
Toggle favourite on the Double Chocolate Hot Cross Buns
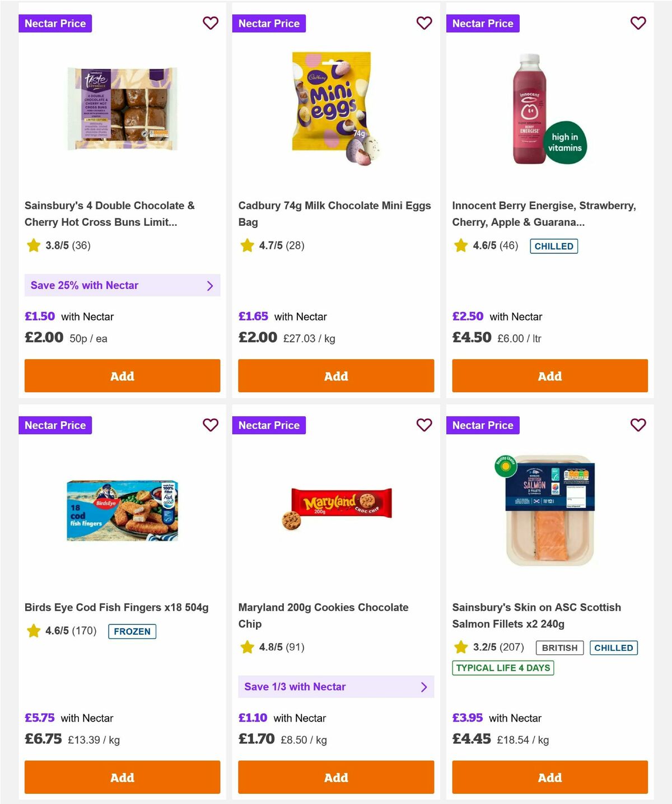pos(210,23)
